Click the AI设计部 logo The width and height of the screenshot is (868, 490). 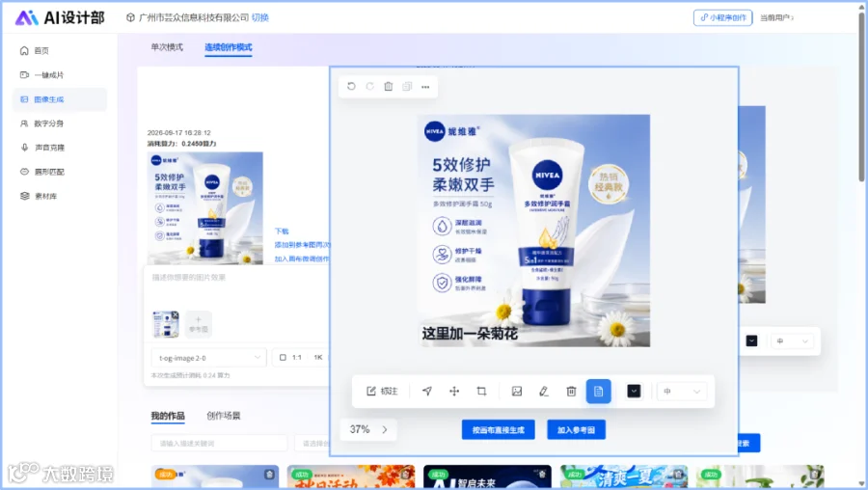pyautogui.click(x=60, y=17)
